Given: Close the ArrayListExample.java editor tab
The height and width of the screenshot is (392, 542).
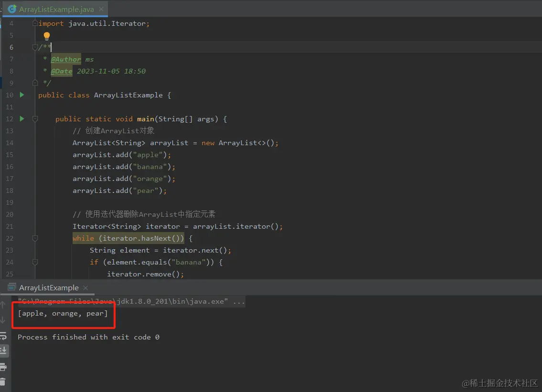Looking at the screenshot, I should (x=101, y=9).
